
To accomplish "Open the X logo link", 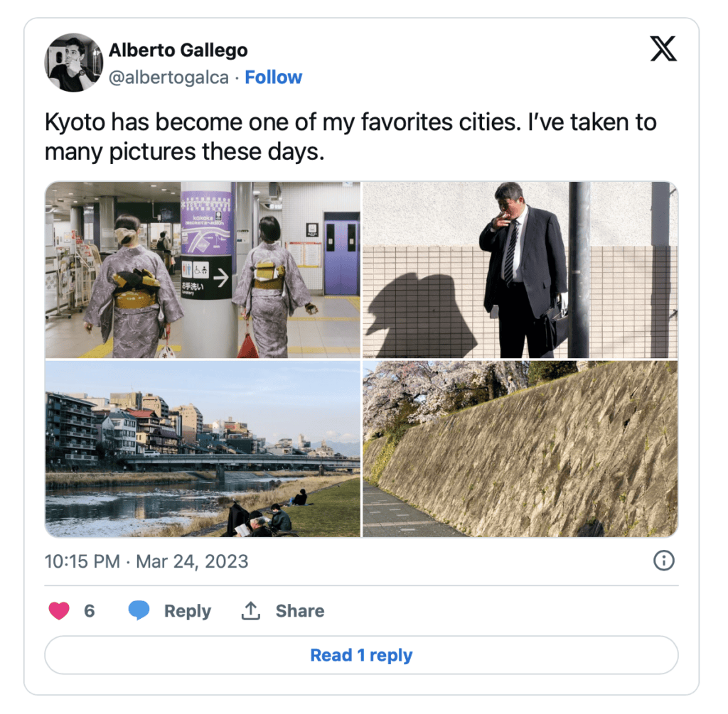I will pos(663,49).
